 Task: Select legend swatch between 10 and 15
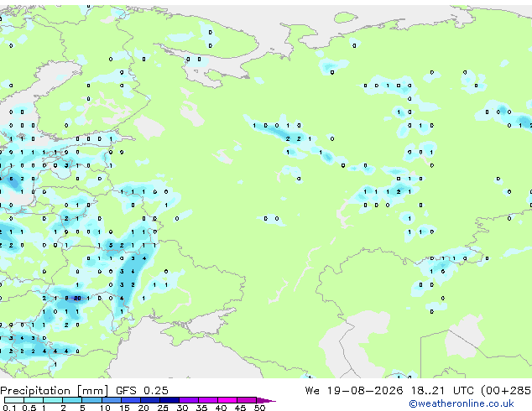pyautogui.click(x=111, y=400)
